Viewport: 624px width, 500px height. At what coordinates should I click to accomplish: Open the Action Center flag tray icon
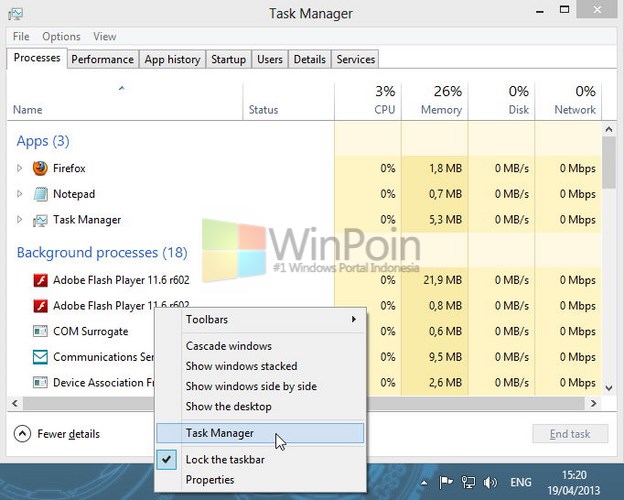coord(446,482)
